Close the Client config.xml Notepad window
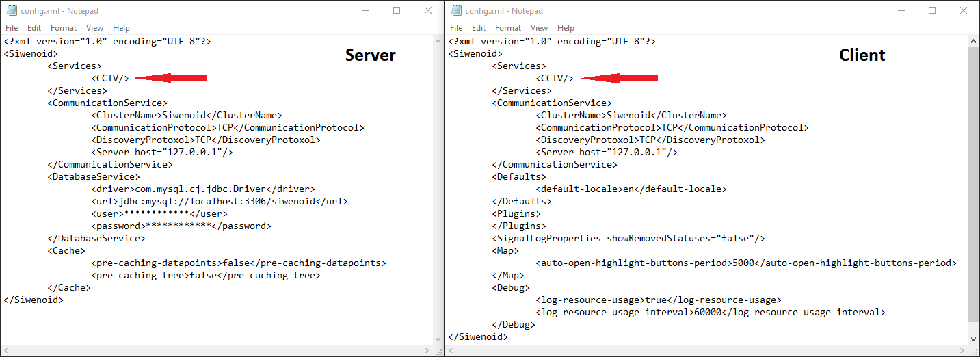980x357 pixels. tap(964, 10)
